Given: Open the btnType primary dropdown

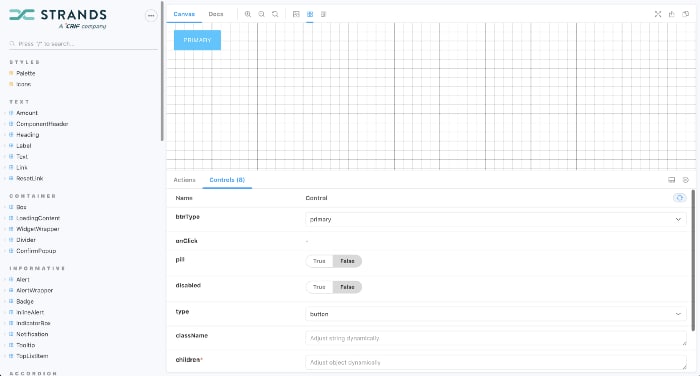Looking at the screenshot, I should [x=496, y=219].
